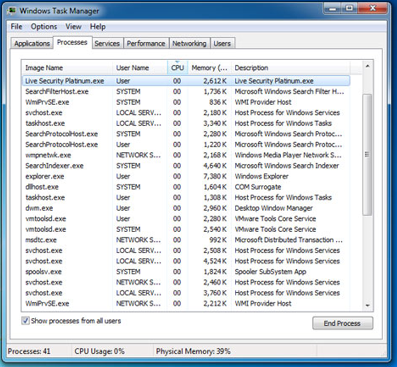397x367 pixels.
Task: Switch to the Users tab
Action: click(x=222, y=43)
